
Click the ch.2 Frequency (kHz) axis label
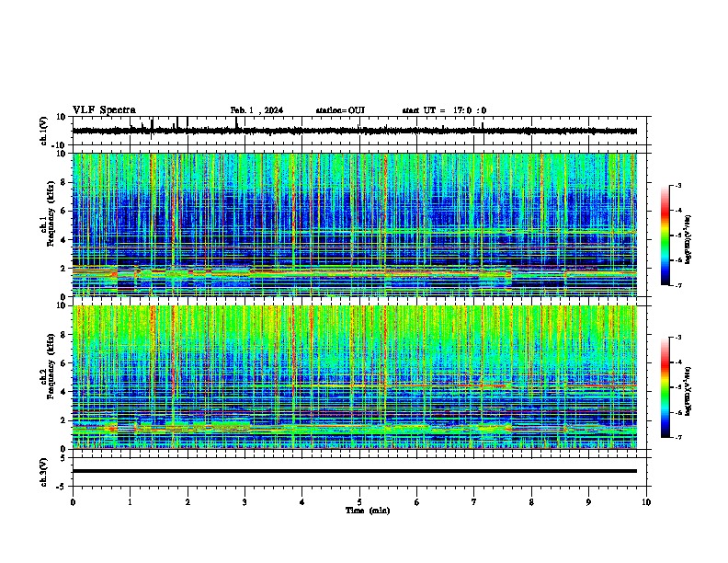click(47, 366)
